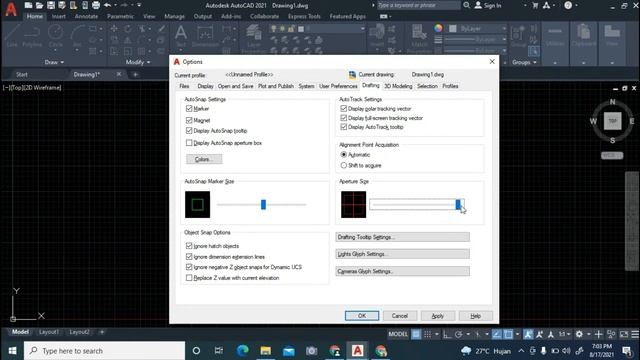The image size is (640, 360).
Task: Switch to the Open and Save tab
Action: [236, 86]
